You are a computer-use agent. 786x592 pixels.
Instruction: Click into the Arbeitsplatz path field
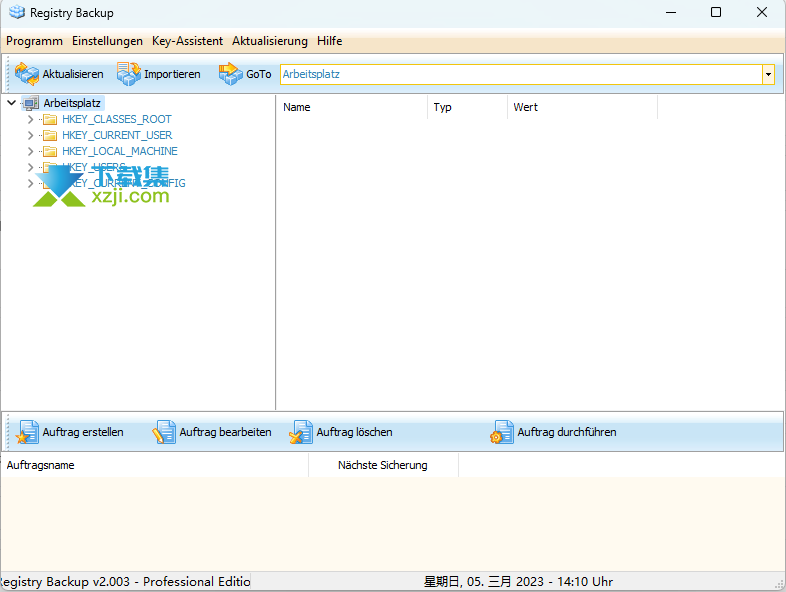521,75
